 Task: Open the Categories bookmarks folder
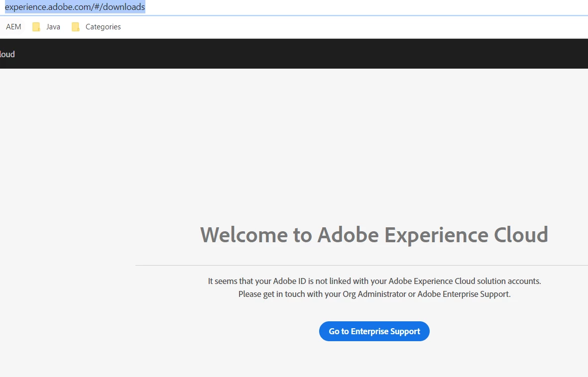97,26
